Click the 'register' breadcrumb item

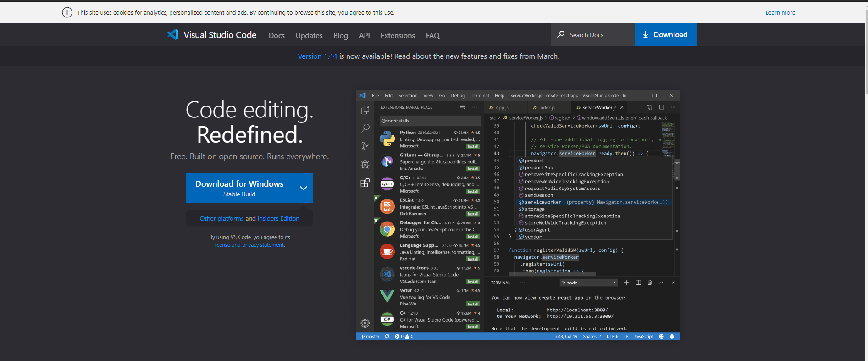(560, 118)
